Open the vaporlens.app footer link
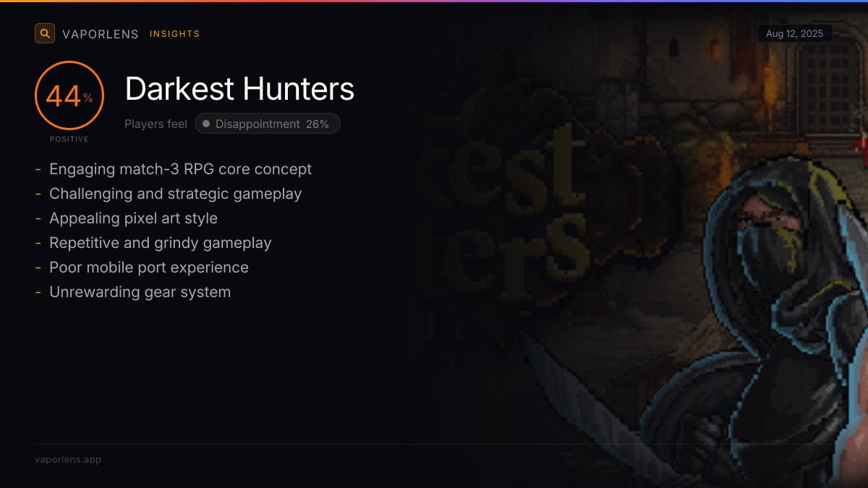Screen dimensions: 868x488 pyautogui.click(x=68, y=460)
